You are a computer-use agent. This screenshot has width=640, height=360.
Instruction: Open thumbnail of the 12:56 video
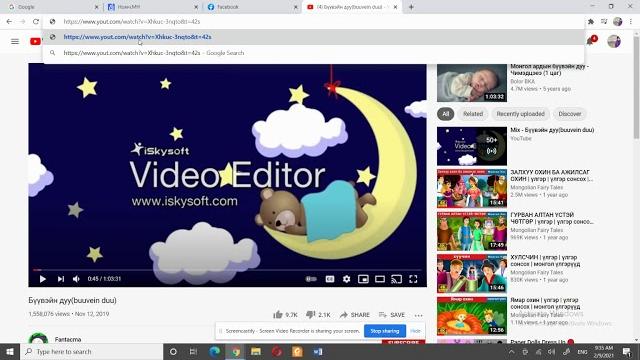(472, 316)
